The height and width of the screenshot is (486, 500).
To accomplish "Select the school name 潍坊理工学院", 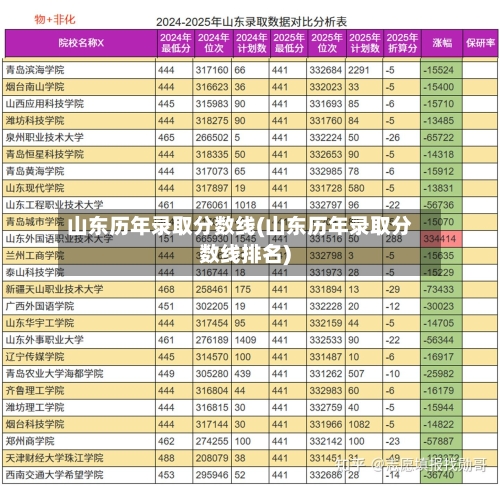I will click(35, 407).
